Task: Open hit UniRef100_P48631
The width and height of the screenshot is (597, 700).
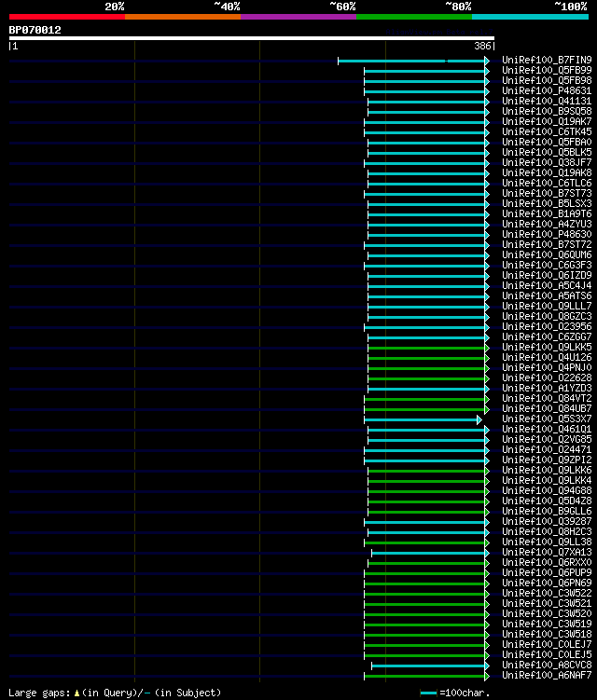Action: [547, 90]
